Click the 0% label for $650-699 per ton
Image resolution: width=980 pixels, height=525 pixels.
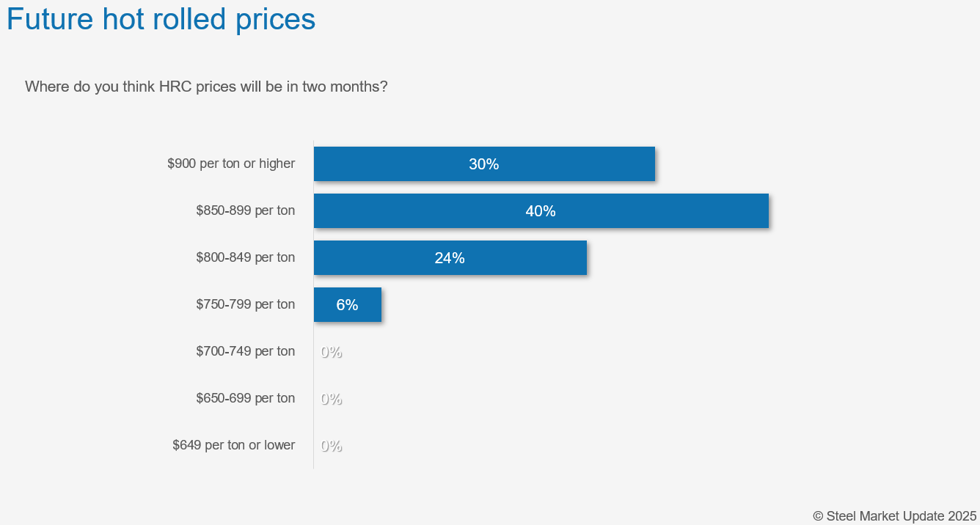click(332, 399)
